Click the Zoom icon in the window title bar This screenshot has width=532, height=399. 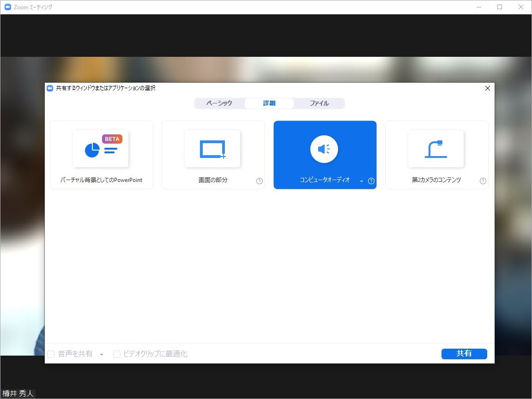[x=6, y=7]
